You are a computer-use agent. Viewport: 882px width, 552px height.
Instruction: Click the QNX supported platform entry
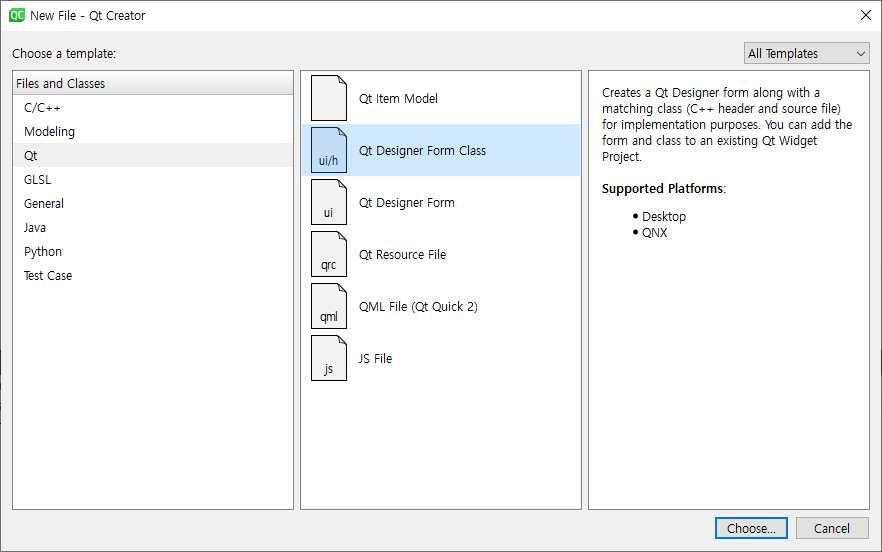(654, 232)
